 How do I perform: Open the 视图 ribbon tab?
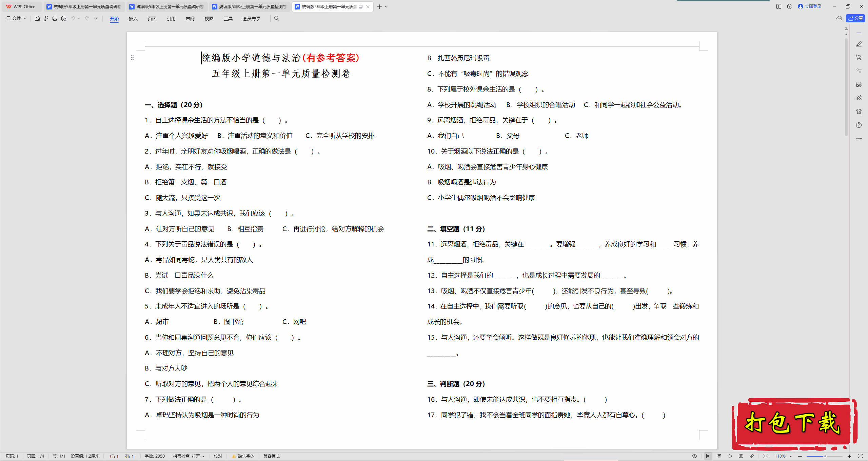pyautogui.click(x=209, y=19)
